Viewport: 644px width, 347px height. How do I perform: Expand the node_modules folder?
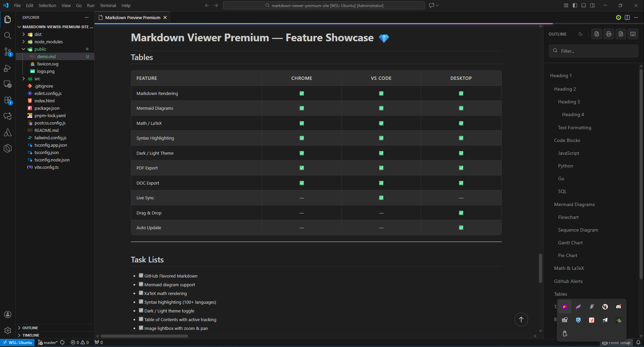point(23,42)
